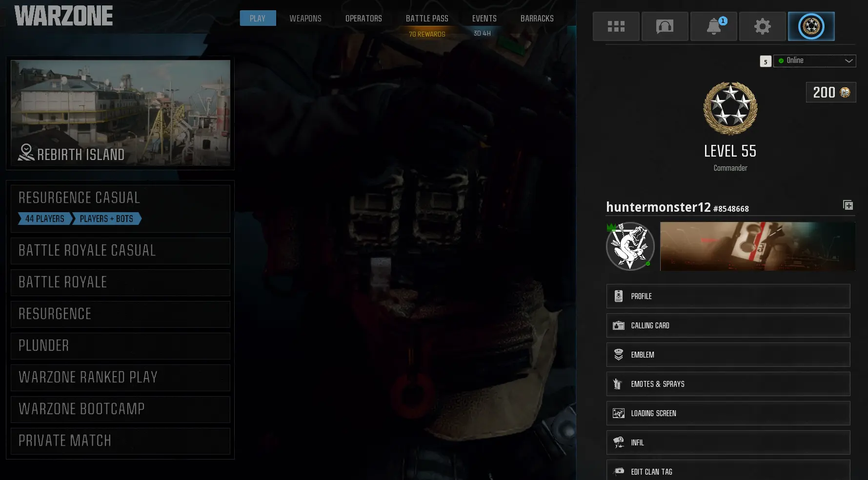Image resolution: width=868 pixels, height=480 pixels.
Task: Open the settings gear icon
Action: [762, 26]
